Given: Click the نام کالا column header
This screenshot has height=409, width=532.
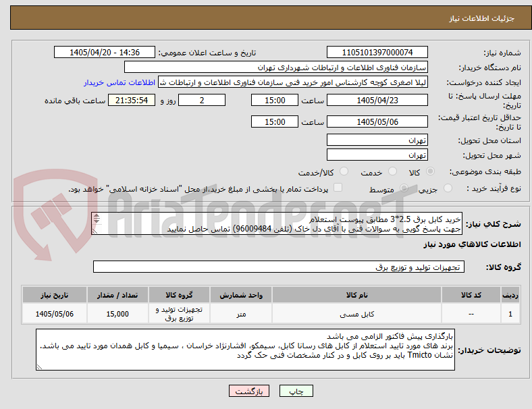Looking at the screenshot, I should [356, 295].
